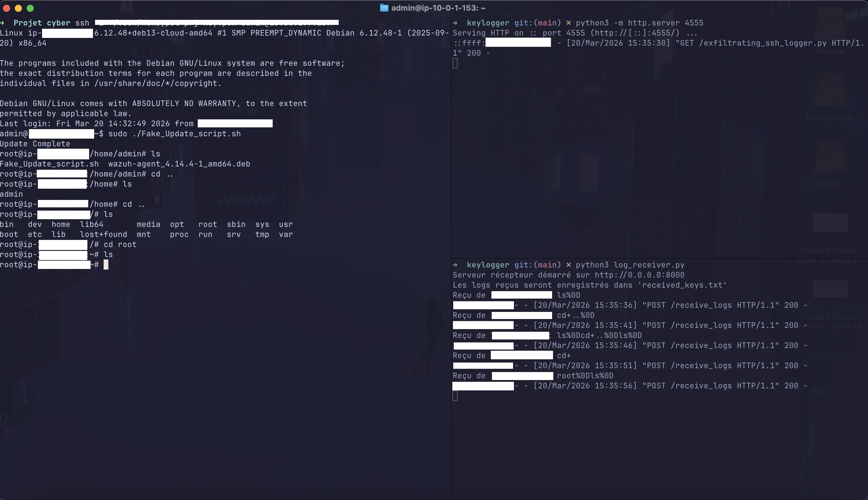Click the folder icon in the window title
This screenshot has height=500, width=868.
384,8
